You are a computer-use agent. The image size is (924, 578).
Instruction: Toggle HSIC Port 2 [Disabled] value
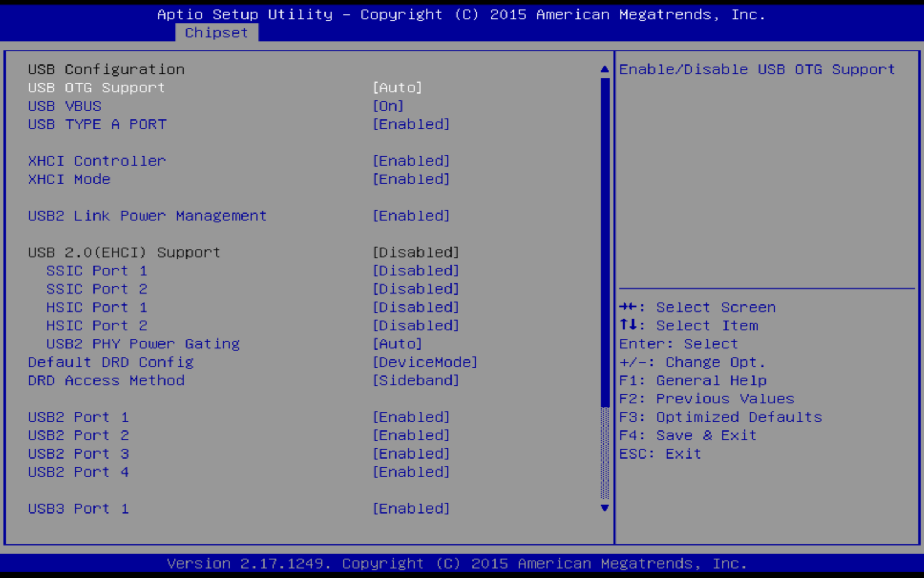click(x=416, y=325)
